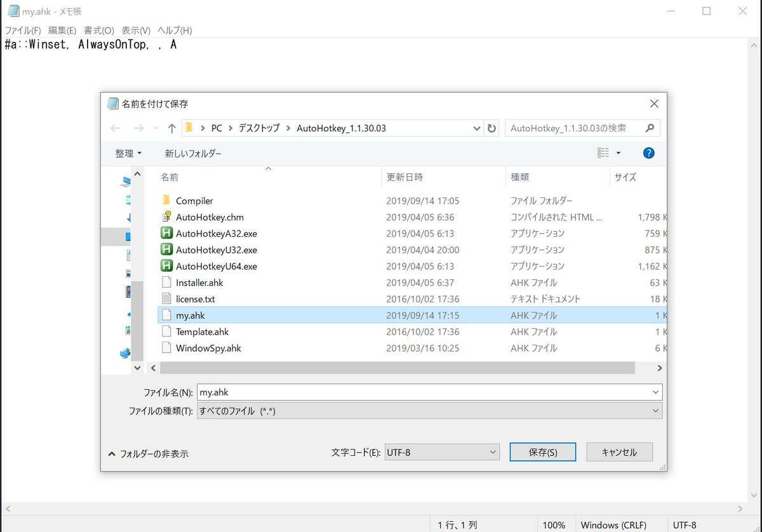Viewport: 762px width, 532px height.
Task: Open the view options dropdown arrow
Action: (618, 153)
